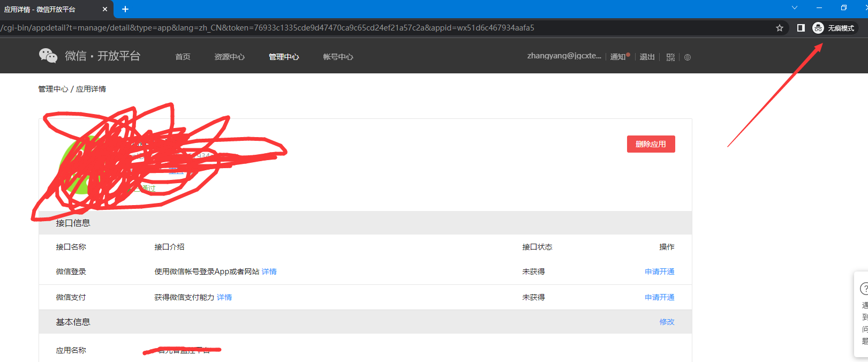Click 申请开通 for 微信支付
Image resolution: width=868 pixels, height=362 pixels.
[x=659, y=297]
